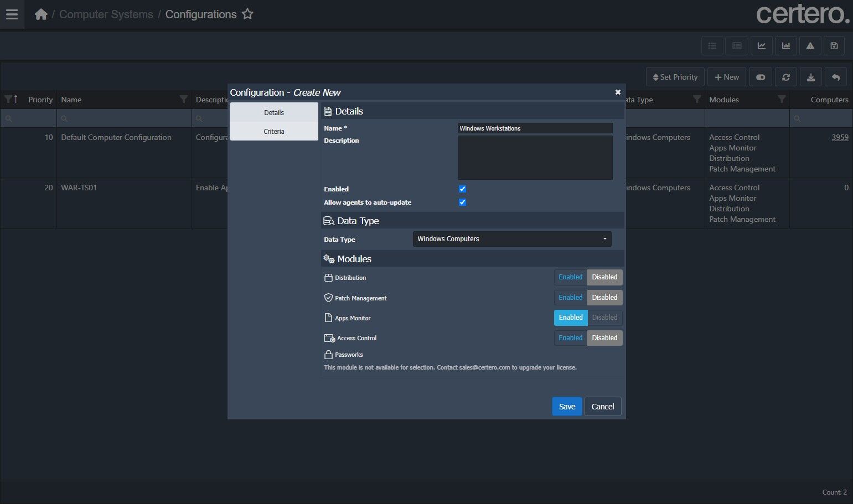Create a New configuration
Image resolution: width=853 pixels, height=504 pixels.
pos(727,77)
